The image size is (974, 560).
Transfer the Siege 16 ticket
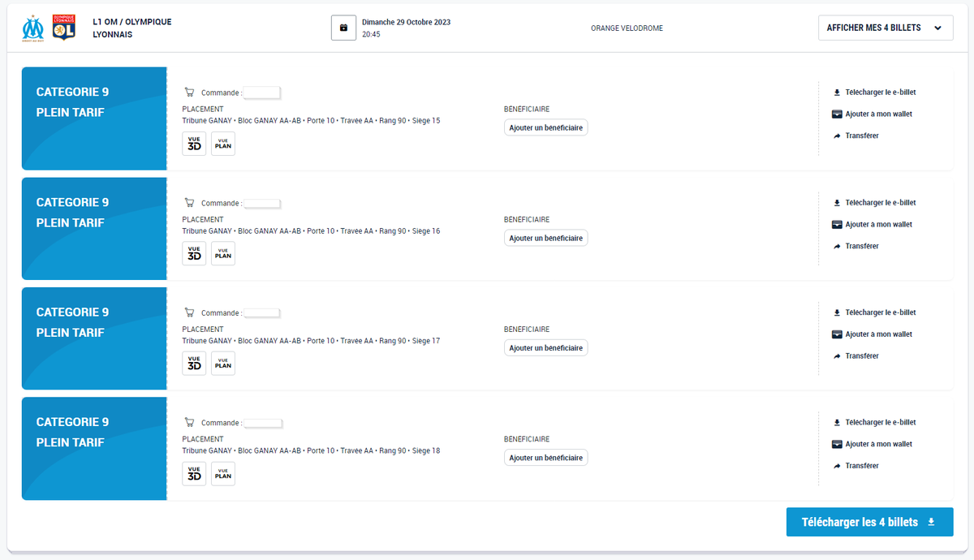click(x=855, y=246)
